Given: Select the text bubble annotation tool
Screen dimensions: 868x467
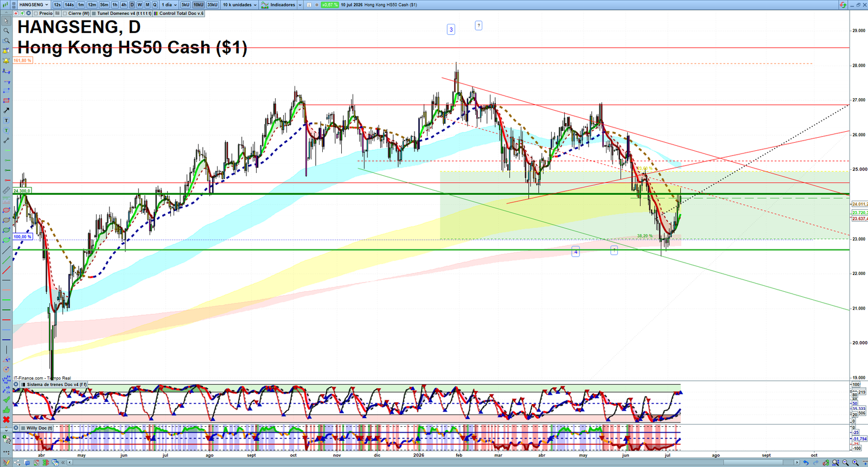Looking at the screenshot, I should (x=6, y=130).
